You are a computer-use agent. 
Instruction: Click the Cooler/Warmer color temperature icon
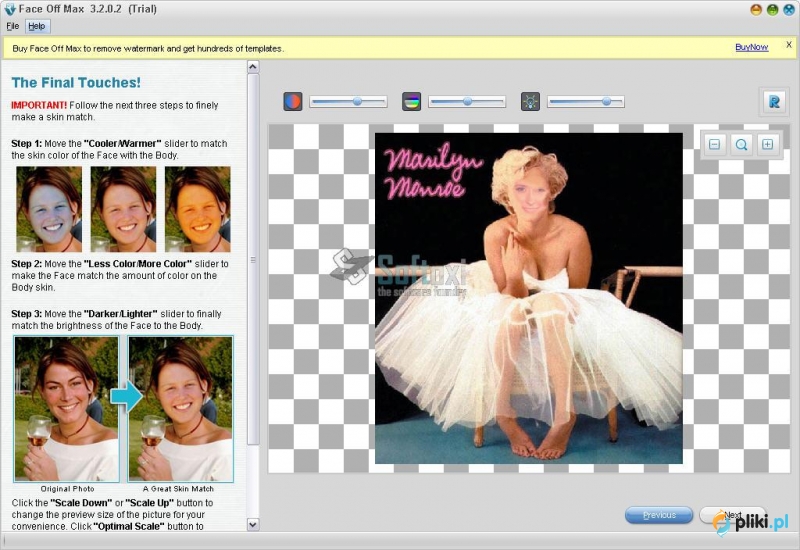pos(292,102)
